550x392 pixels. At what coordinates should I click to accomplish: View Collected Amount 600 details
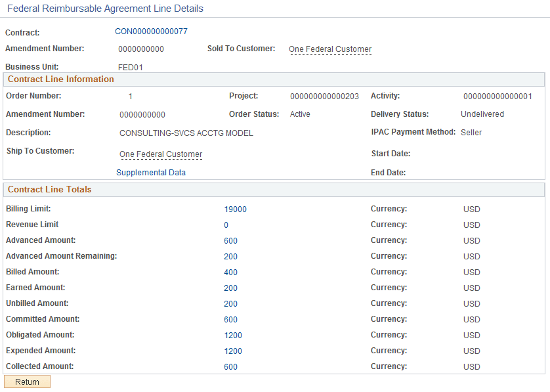click(230, 366)
